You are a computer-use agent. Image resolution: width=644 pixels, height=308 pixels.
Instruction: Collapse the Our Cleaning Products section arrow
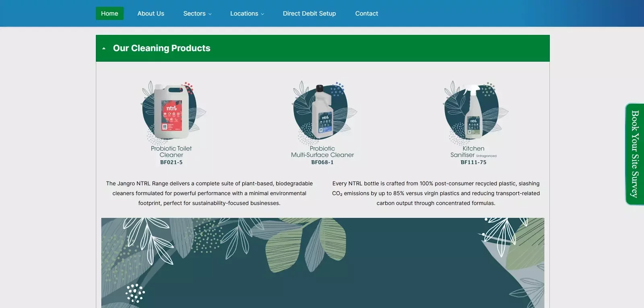point(104,48)
